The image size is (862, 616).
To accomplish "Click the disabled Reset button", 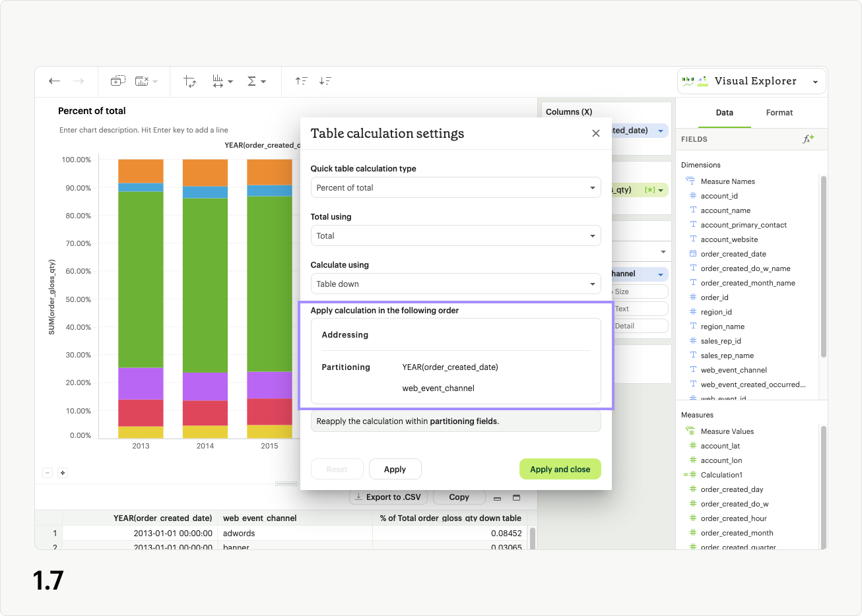I will tap(337, 469).
